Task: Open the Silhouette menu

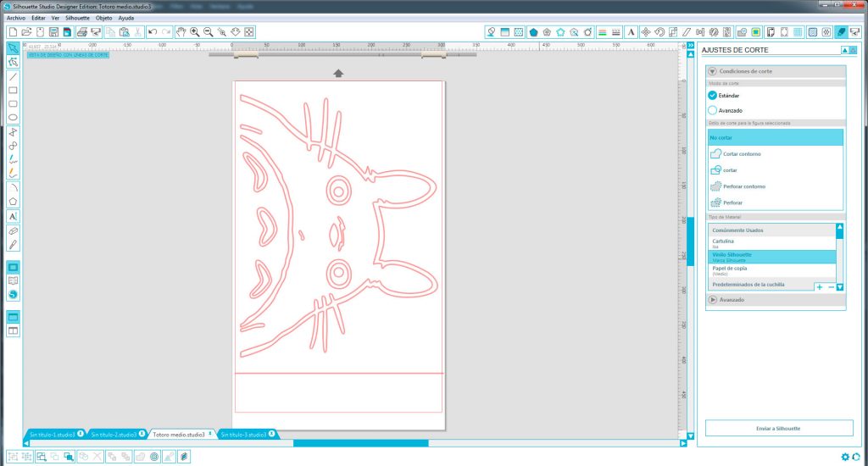Action: tap(77, 18)
